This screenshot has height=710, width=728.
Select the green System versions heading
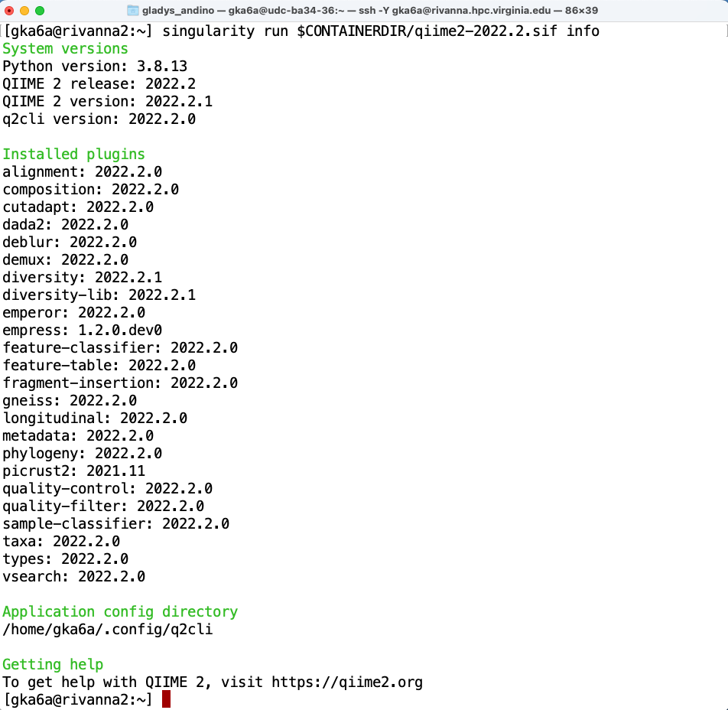coord(65,49)
